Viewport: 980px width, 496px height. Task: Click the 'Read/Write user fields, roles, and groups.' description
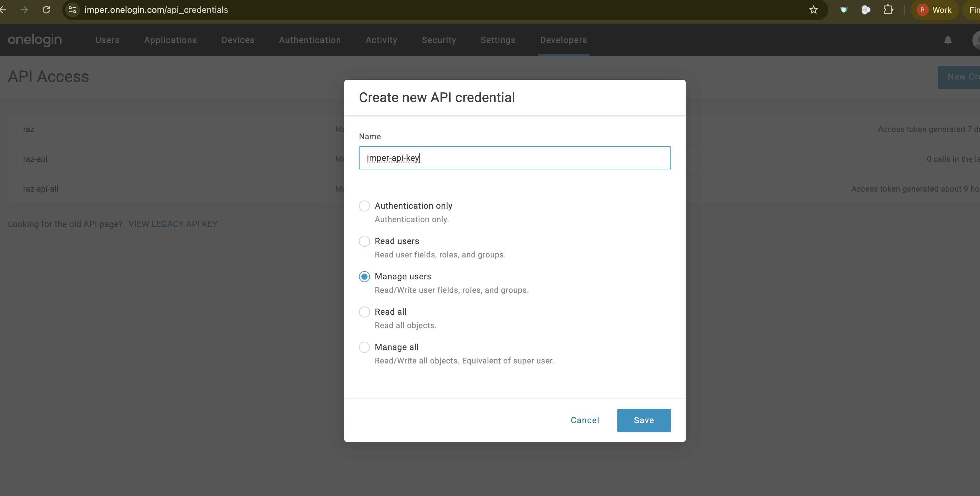coord(452,290)
